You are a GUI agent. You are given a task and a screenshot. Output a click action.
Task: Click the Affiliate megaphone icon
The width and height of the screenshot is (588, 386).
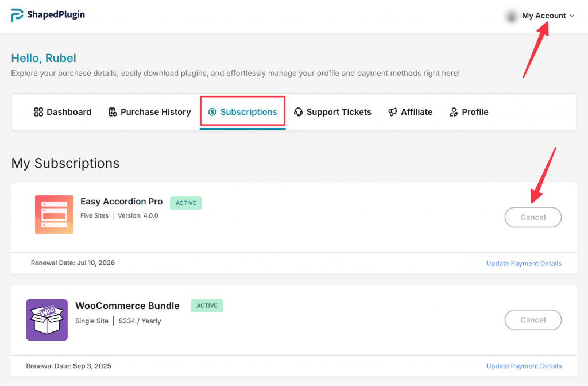tap(393, 112)
